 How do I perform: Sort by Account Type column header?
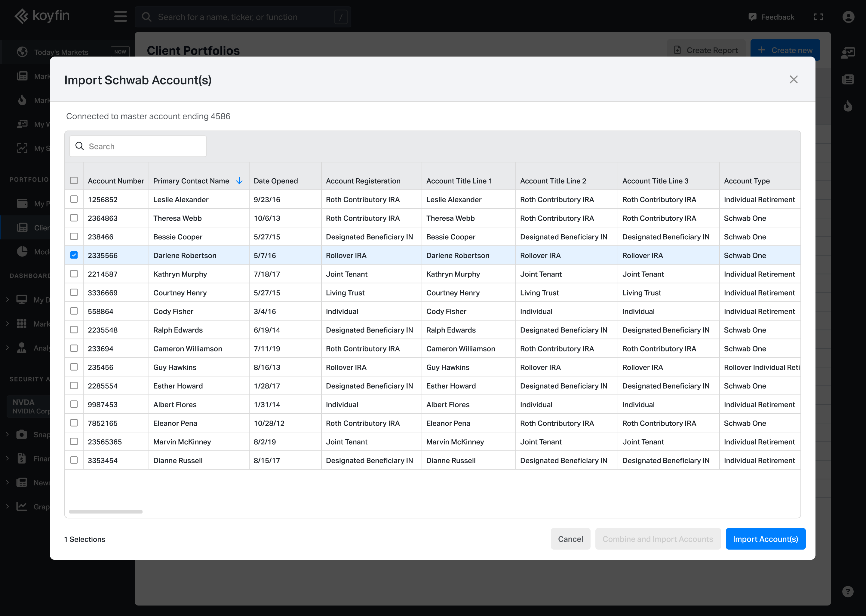coord(747,181)
